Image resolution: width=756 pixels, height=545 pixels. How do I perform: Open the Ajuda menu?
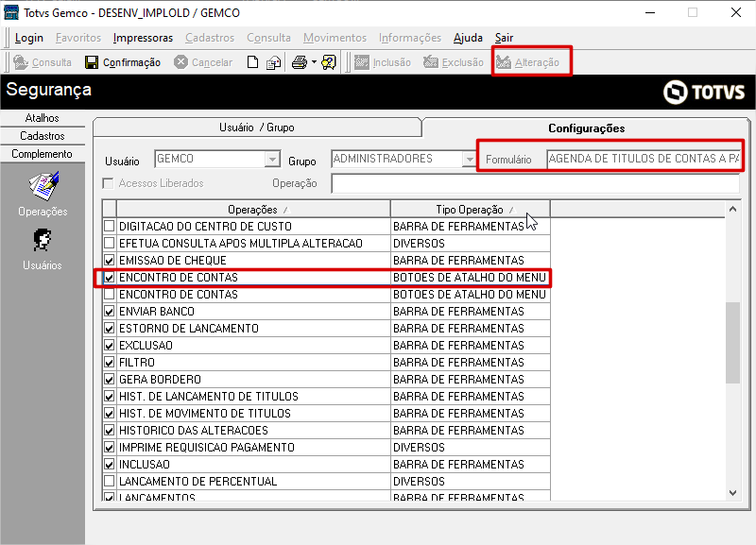click(468, 38)
